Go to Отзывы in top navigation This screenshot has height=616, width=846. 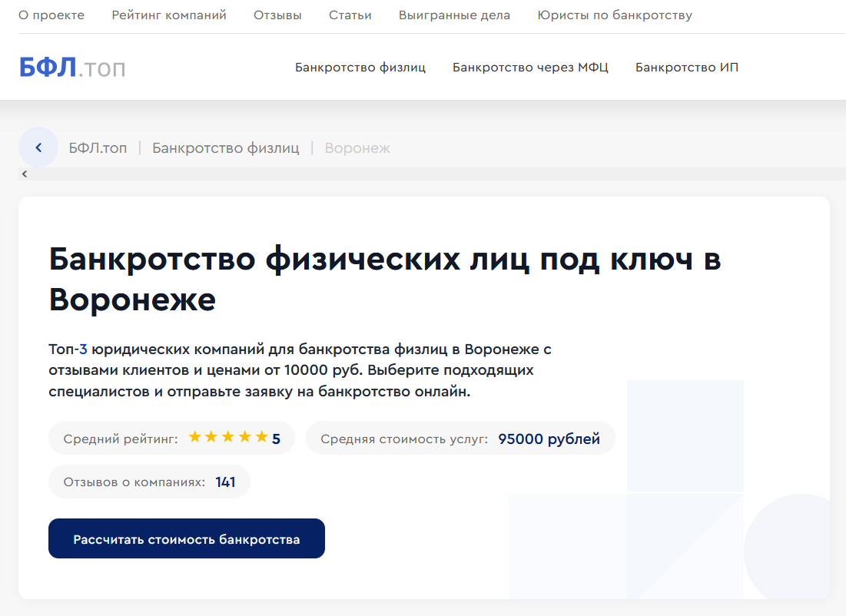pyautogui.click(x=277, y=15)
